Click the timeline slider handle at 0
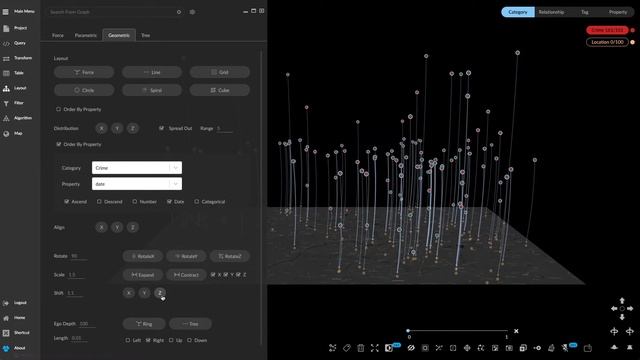This screenshot has height=360, width=640. pyautogui.click(x=408, y=331)
